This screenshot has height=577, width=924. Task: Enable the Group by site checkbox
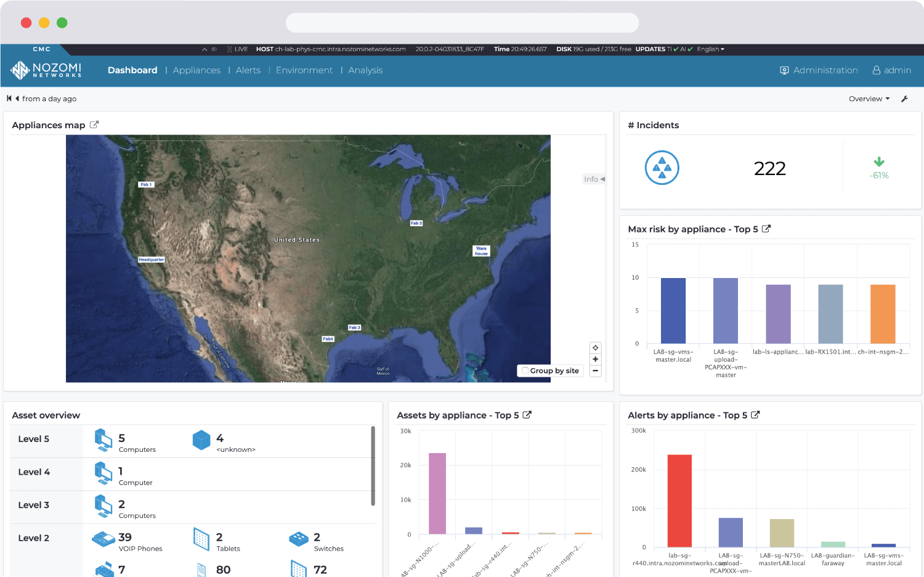pyautogui.click(x=525, y=370)
